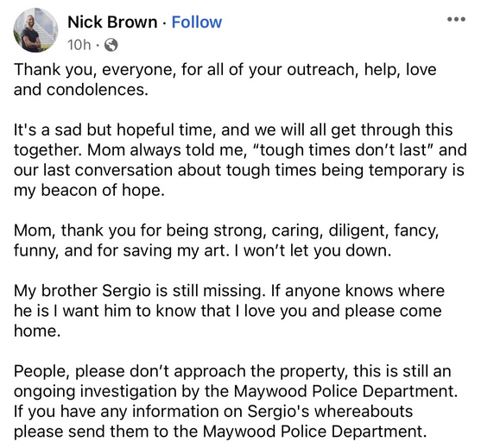The height and width of the screenshot is (448, 481).
Task: Open the three-dot post options menu
Action: pyautogui.click(x=456, y=19)
